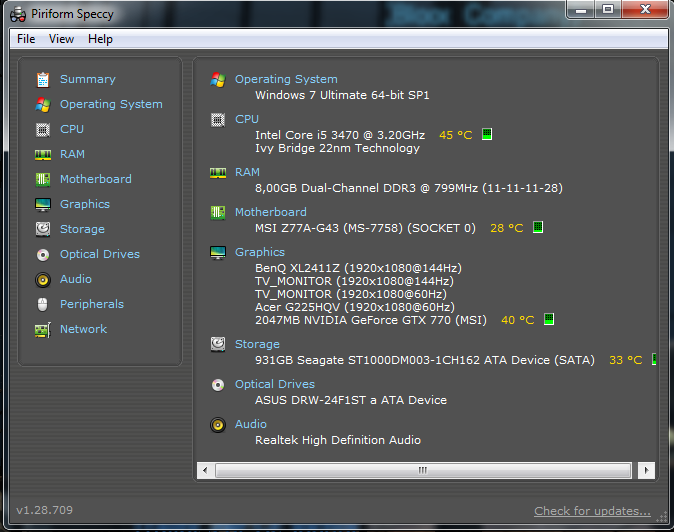674x532 pixels.
Task: Open the Operating System section in sidebar
Action: pyautogui.click(x=111, y=104)
